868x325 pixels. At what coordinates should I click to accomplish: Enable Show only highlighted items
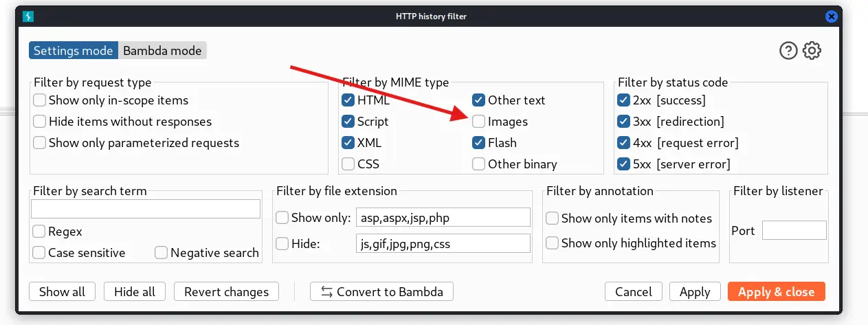[x=553, y=243]
